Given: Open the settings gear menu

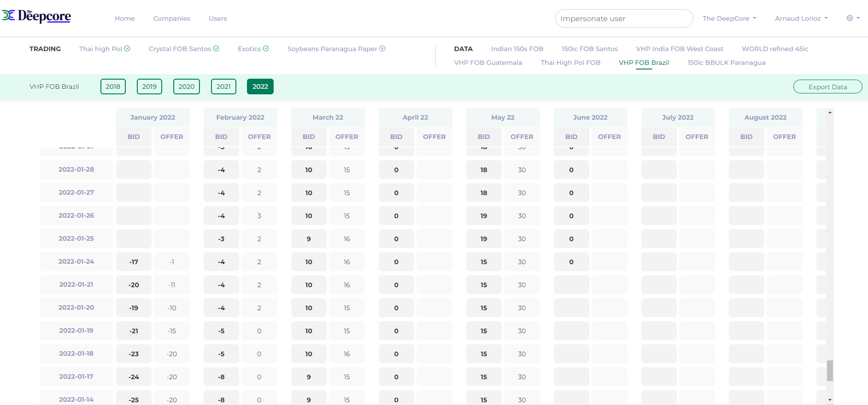Looking at the screenshot, I should point(853,18).
